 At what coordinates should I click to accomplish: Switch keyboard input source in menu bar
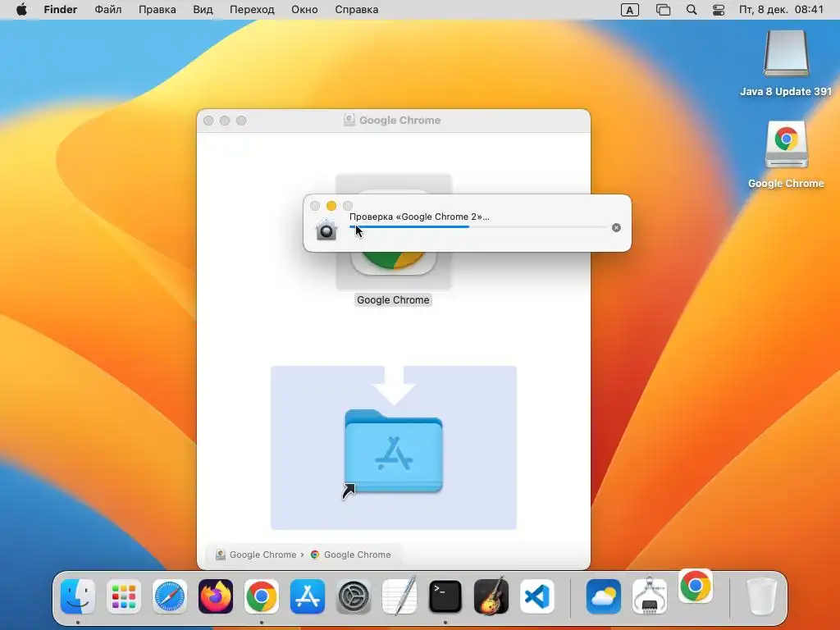pos(629,10)
